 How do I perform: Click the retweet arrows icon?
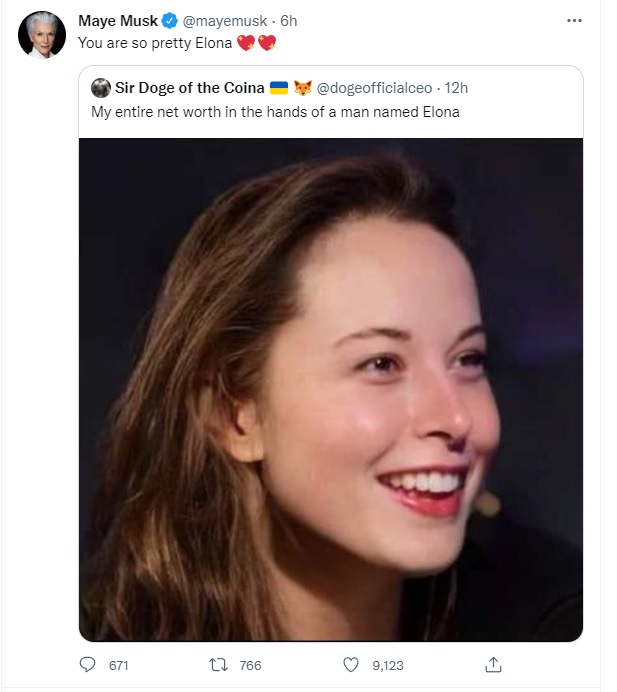pyautogui.click(x=218, y=664)
